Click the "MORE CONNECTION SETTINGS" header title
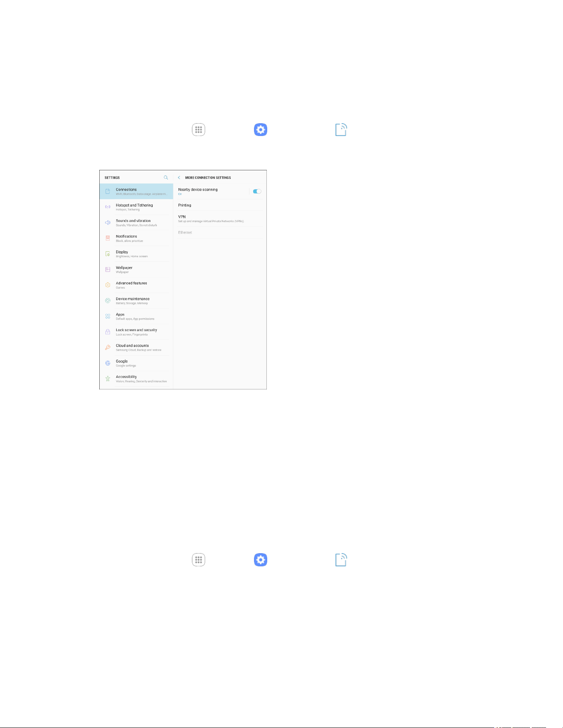The image size is (563, 728). pyautogui.click(x=208, y=178)
